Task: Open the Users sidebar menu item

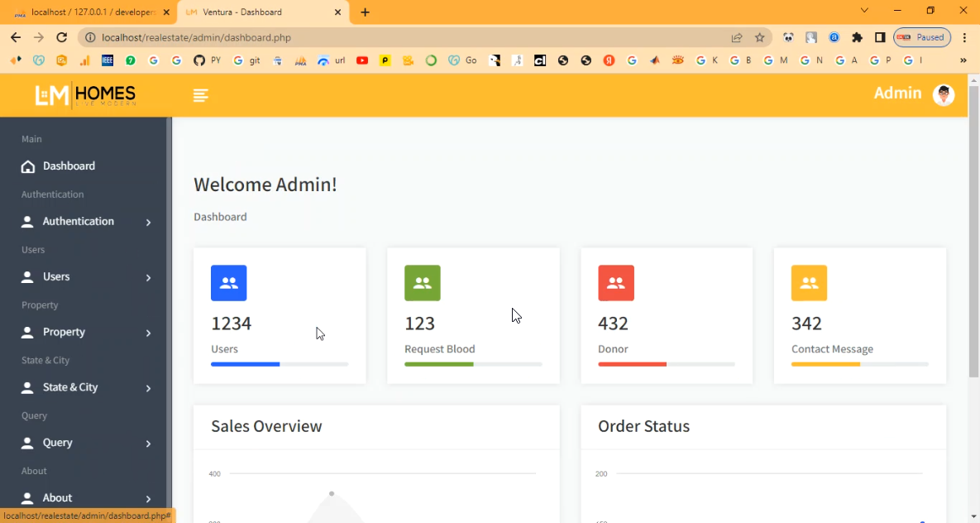Action: click(x=56, y=277)
